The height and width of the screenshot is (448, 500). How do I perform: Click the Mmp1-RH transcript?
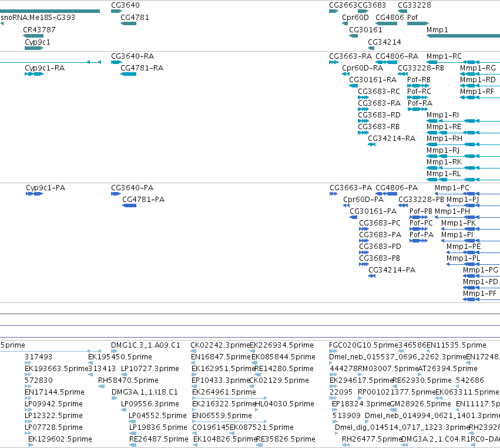click(x=463, y=144)
